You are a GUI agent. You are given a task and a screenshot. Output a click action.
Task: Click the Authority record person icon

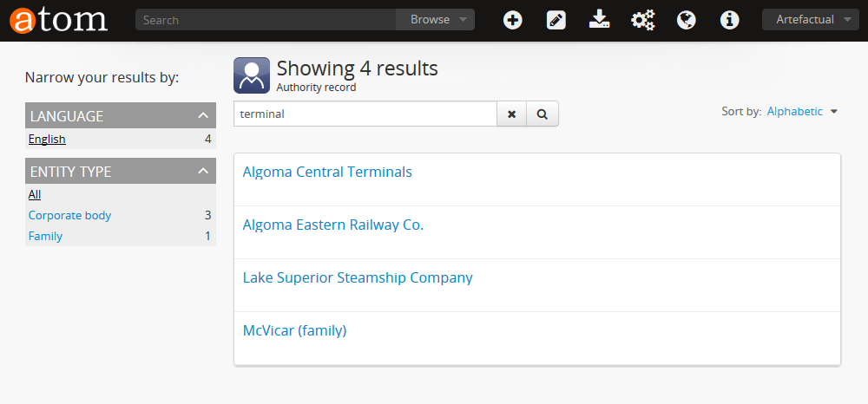coord(252,75)
